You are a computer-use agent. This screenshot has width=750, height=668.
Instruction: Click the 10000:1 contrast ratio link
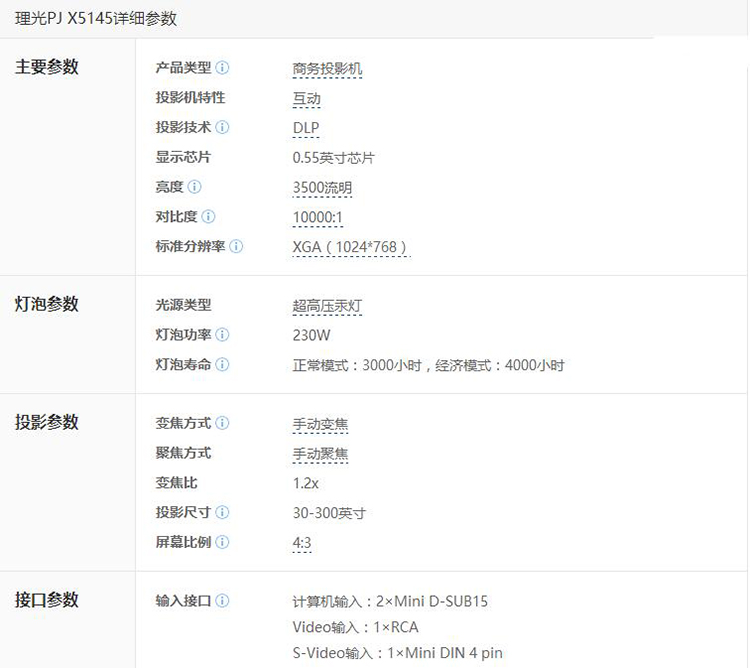(x=318, y=217)
